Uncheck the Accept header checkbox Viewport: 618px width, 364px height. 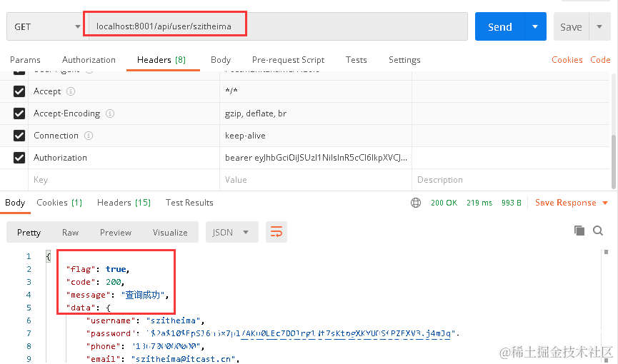(x=19, y=91)
